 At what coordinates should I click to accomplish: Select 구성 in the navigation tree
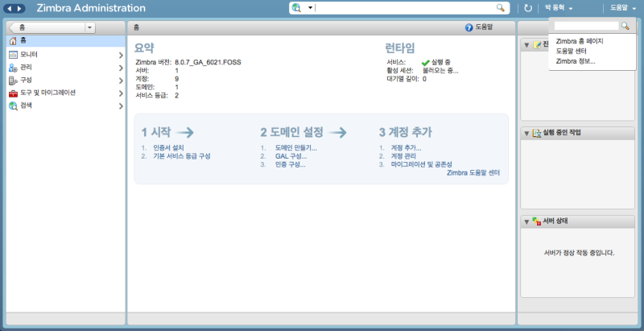(x=66, y=81)
